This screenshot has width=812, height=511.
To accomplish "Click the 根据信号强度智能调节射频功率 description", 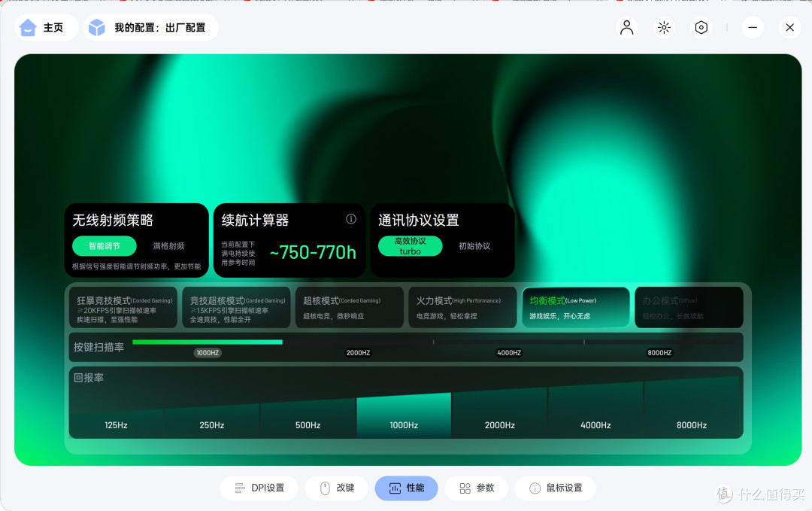I will pyautogui.click(x=137, y=266).
